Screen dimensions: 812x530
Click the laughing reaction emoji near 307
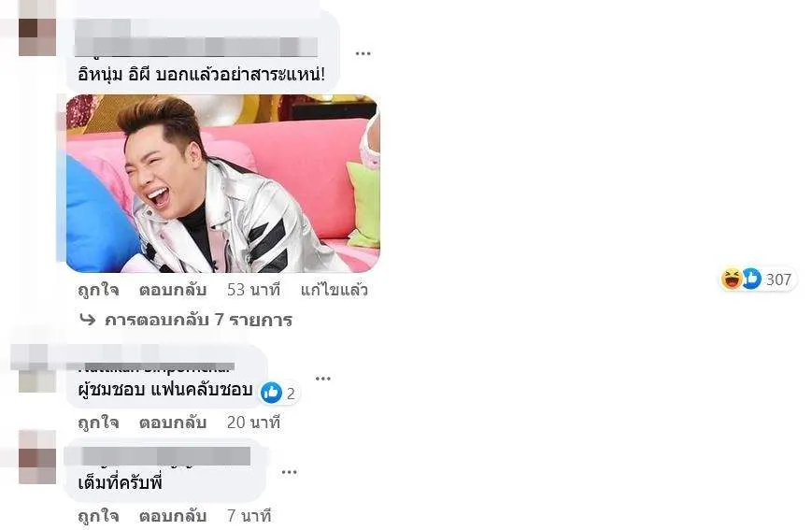click(732, 279)
